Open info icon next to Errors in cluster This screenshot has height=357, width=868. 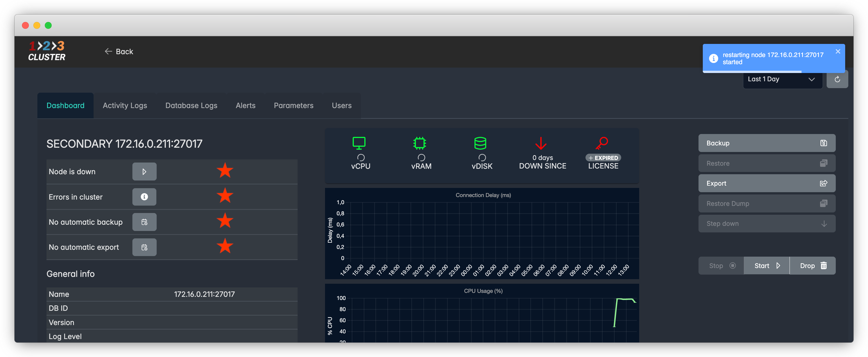coord(144,197)
